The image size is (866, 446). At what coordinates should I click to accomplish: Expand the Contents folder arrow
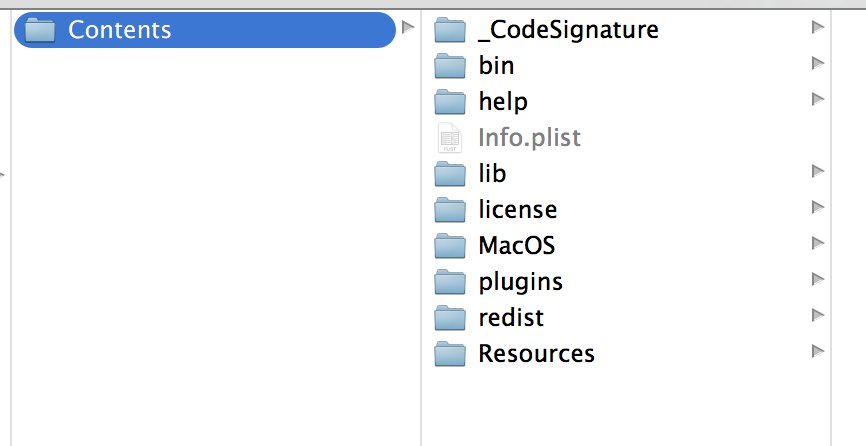coord(407,28)
